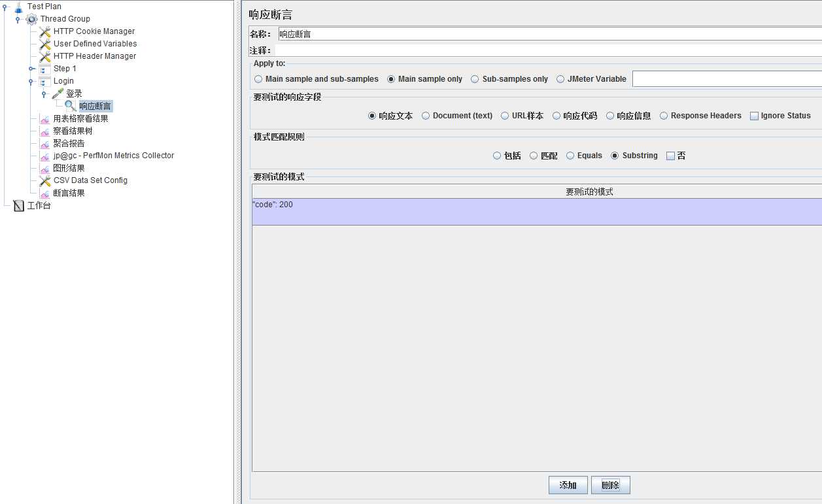The image size is (822, 504).
Task: Click the Test Plan flask icon
Action: click(x=18, y=7)
